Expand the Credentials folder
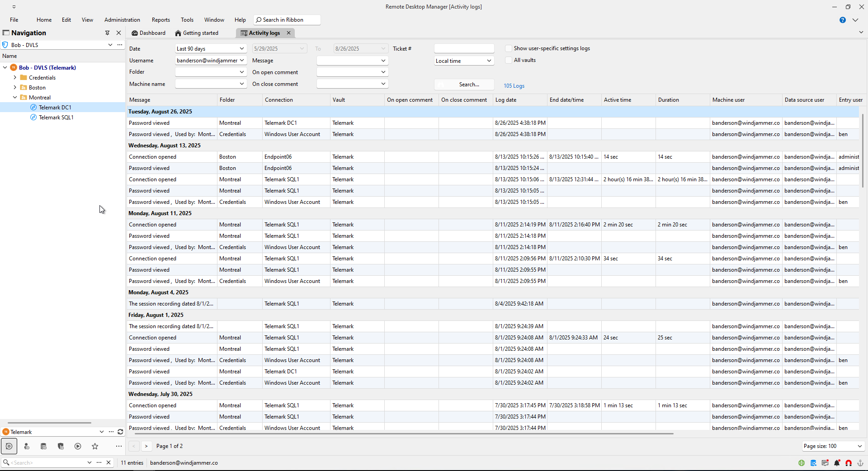Screen dimensions: 868x471 pos(15,77)
